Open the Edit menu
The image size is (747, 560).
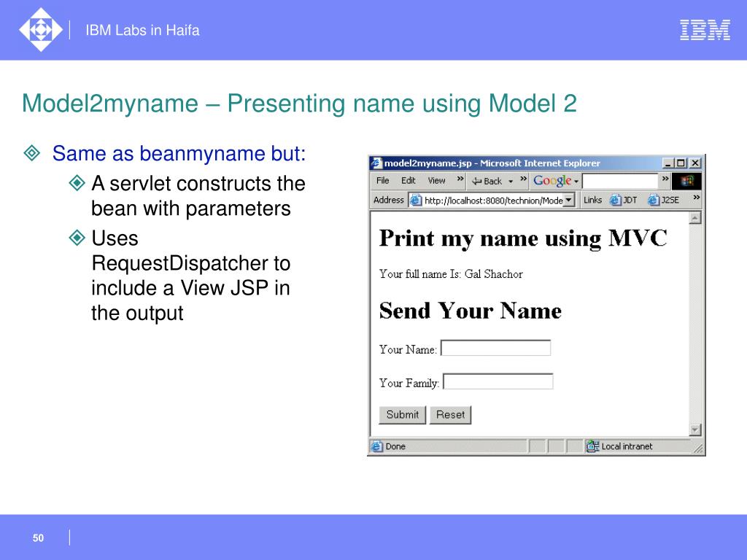tap(409, 181)
